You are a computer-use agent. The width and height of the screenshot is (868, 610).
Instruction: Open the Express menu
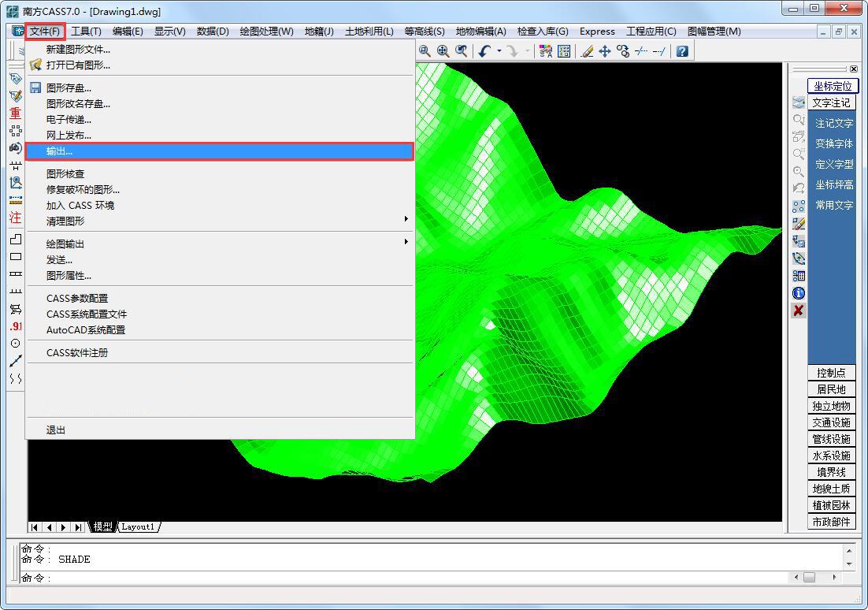pos(597,32)
